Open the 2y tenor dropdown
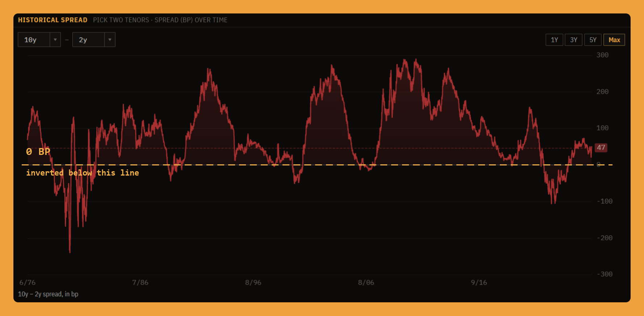The height and width of the screenshot is (316, 644). [x=94, y=40]
